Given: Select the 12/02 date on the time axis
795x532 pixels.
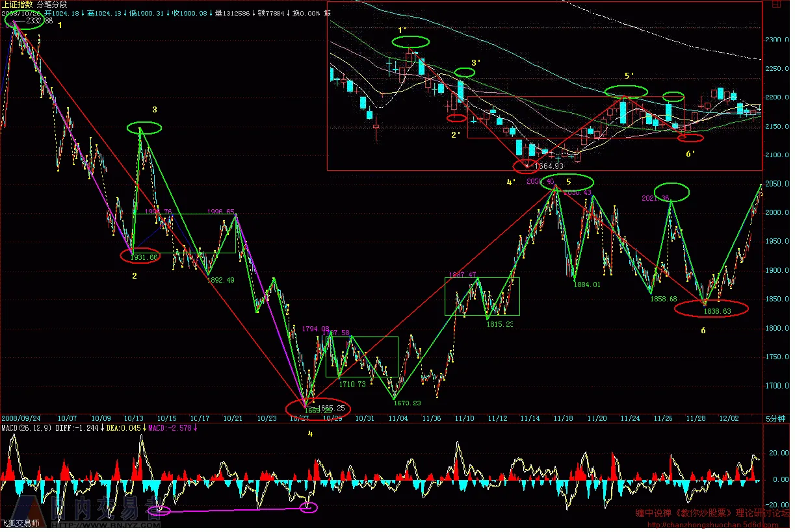Looking at the screenshot, I should 728,418.
